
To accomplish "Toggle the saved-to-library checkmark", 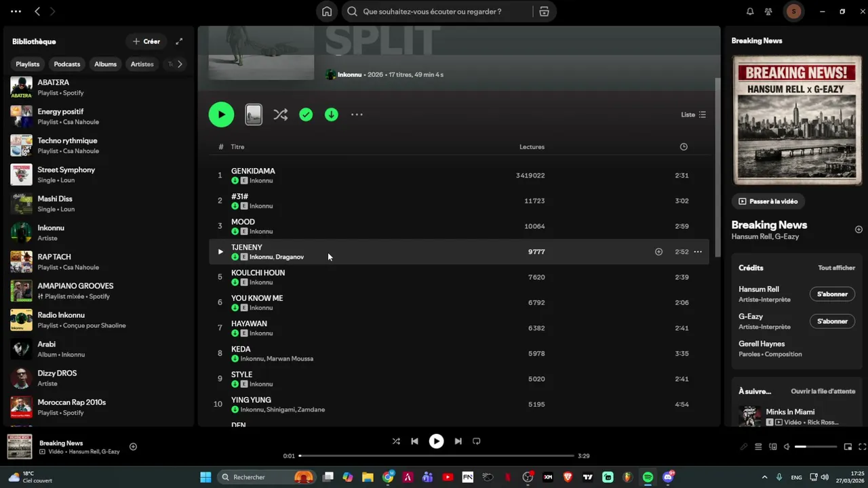I will click(x=306, y=115).
